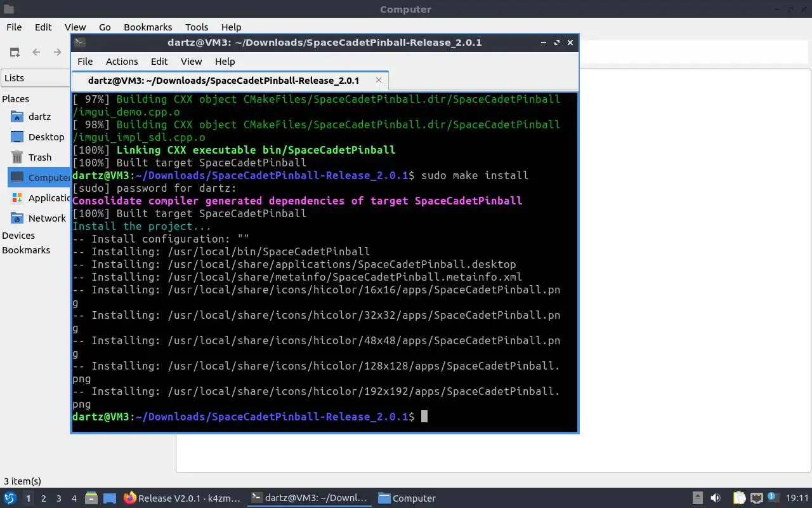Click the Bookmarks section header in sidebar
The height and width of the screenshot is (508, 812).
tap(26, 250)
